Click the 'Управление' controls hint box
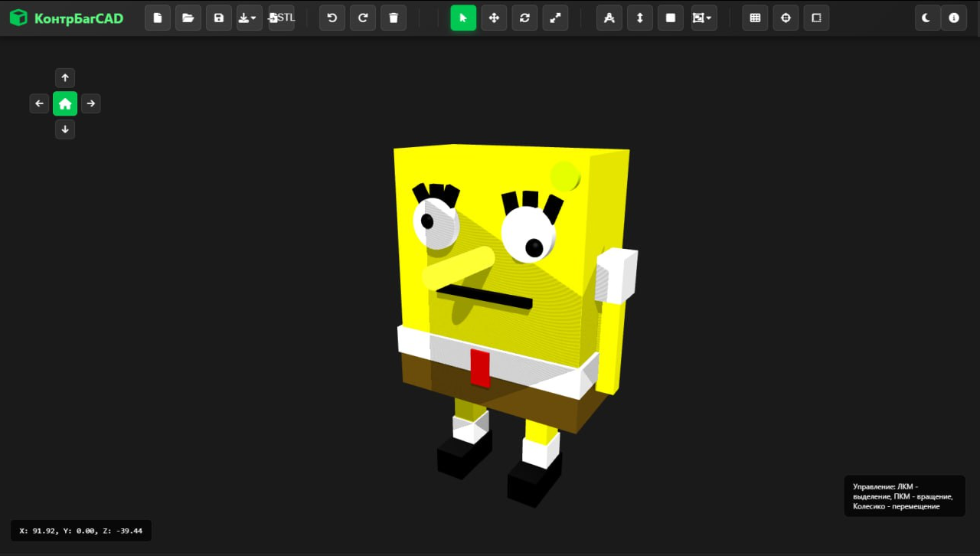This screenshot has height=556, width=980. (905, 496)
